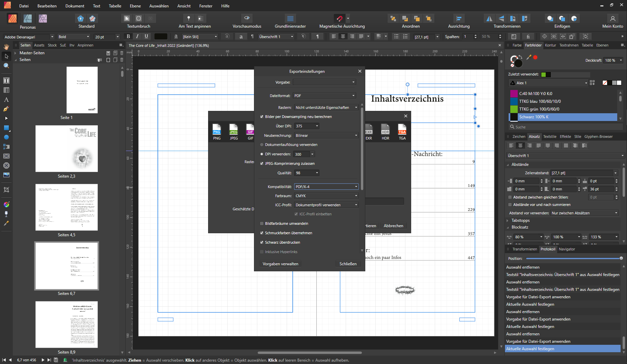627x364 pixels.
Task: Select the Crop tool
Action: tap(6, 190)
